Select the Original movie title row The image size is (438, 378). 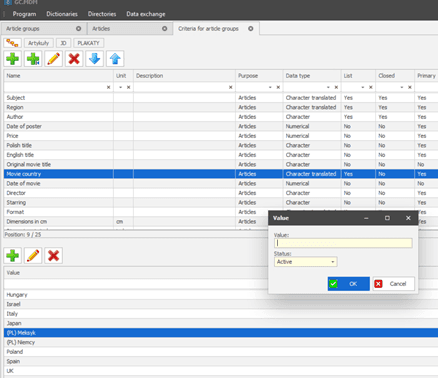pyautogui.click(x=221, y=164)
